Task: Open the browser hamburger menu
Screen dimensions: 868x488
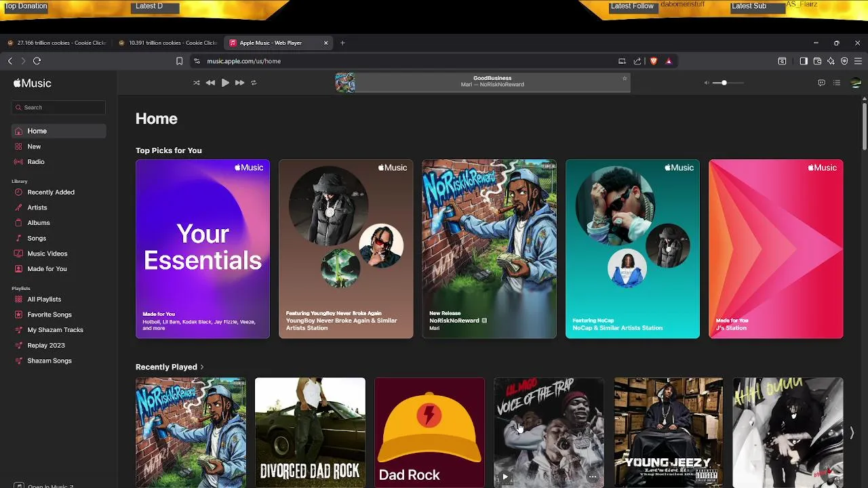Action: (x=858, y=61)
